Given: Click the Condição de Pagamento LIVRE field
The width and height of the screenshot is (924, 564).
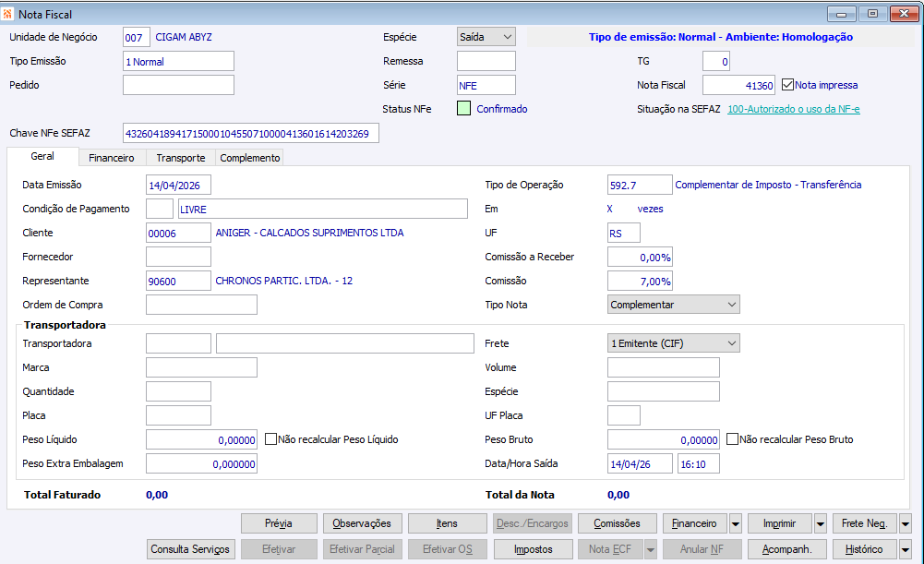Looking at the screenshot, I should [323, 209].
